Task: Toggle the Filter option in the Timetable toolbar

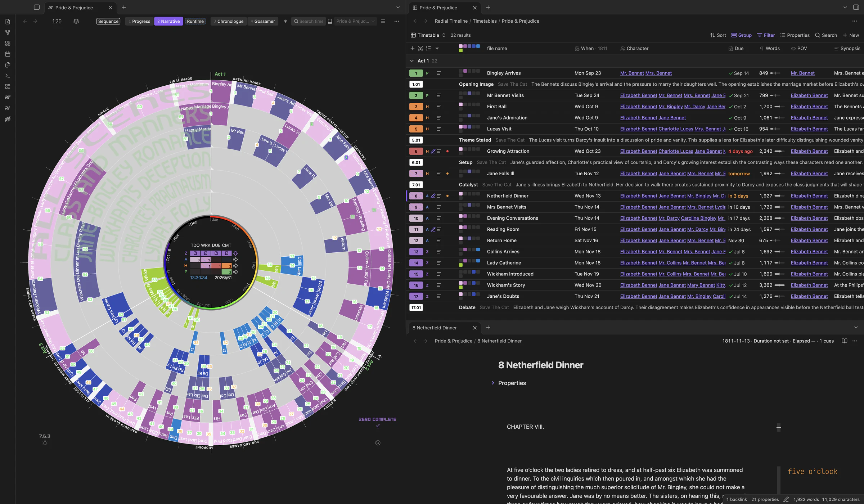Action: pos(766,35)
